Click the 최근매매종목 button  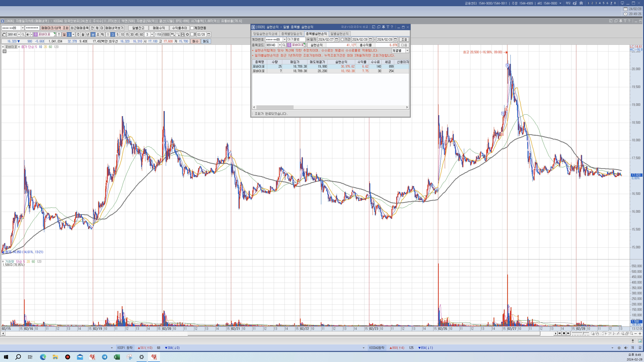coord(80,28)
